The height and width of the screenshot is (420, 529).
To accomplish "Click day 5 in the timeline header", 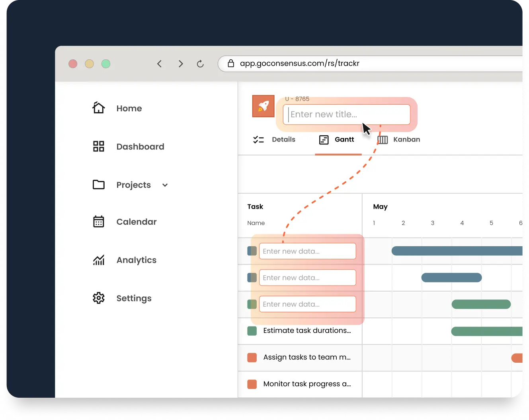I will (491, 223).
